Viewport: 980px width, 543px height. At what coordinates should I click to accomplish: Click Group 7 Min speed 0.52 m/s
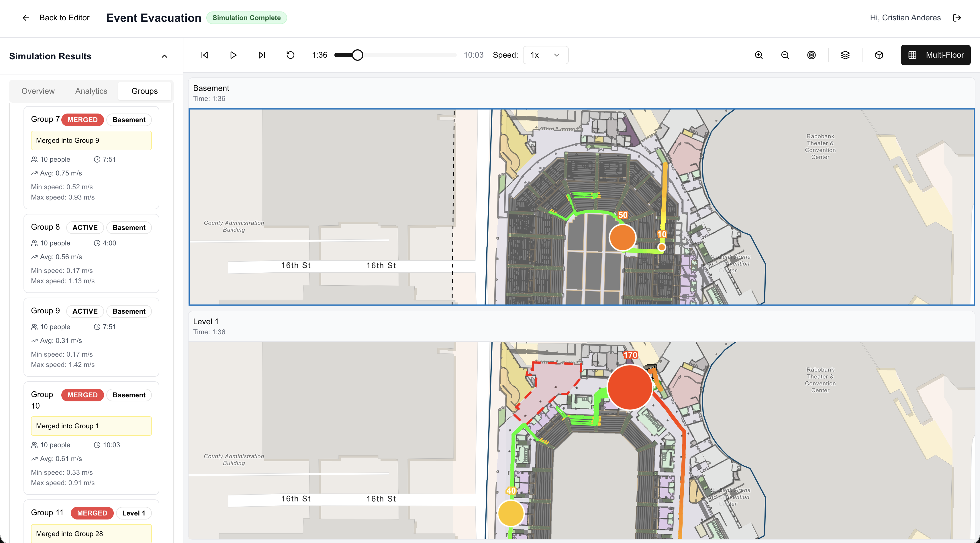[x=62, y=187]
